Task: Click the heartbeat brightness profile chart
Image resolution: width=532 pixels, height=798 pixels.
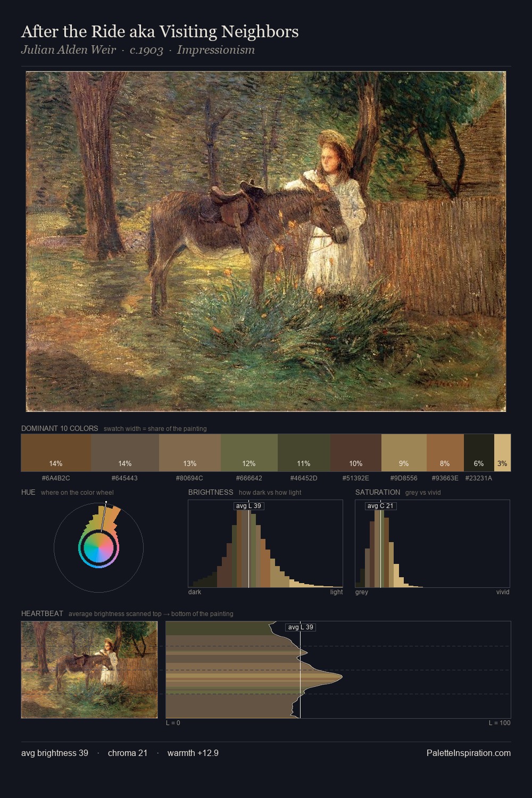Action: click(x=338, y=670)
